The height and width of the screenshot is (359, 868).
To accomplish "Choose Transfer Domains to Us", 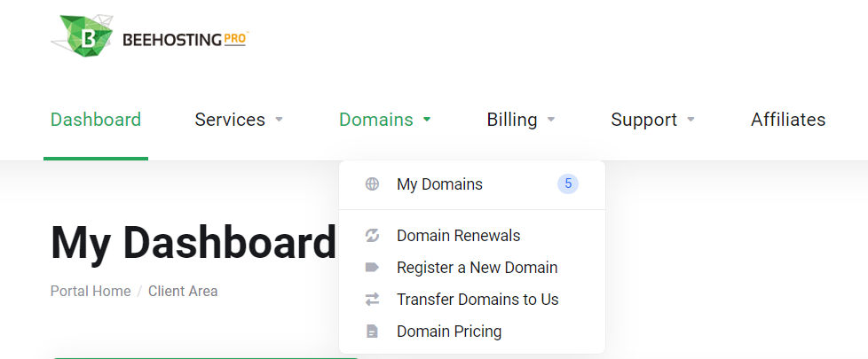I will (x=477, y=300).
